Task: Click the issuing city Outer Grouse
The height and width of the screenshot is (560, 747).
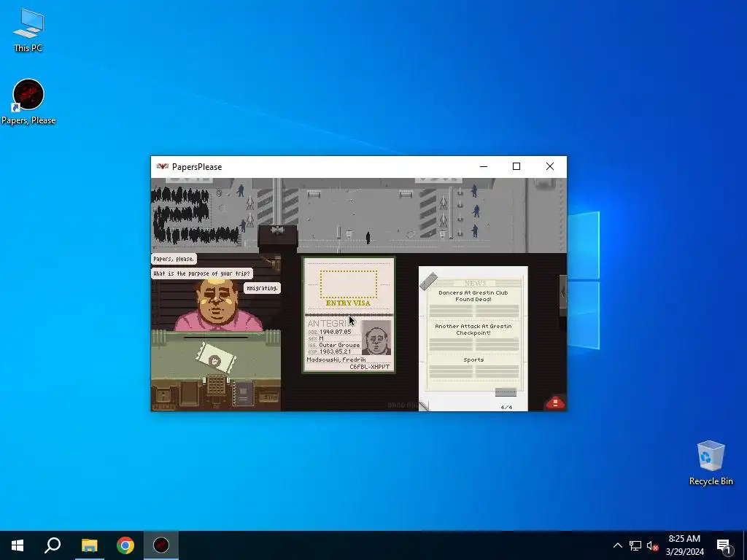Action: 339,345
